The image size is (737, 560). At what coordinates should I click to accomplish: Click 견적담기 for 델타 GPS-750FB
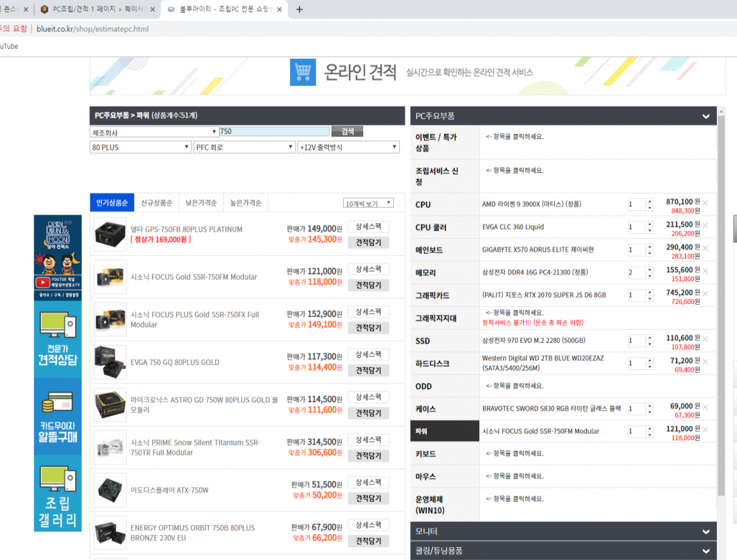point(368,242)
